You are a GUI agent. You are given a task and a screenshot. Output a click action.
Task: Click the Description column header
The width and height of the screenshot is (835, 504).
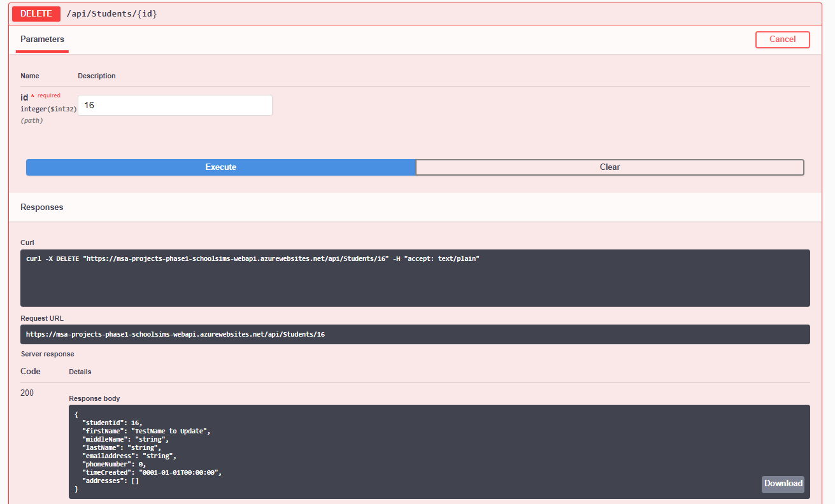(97, 76)
